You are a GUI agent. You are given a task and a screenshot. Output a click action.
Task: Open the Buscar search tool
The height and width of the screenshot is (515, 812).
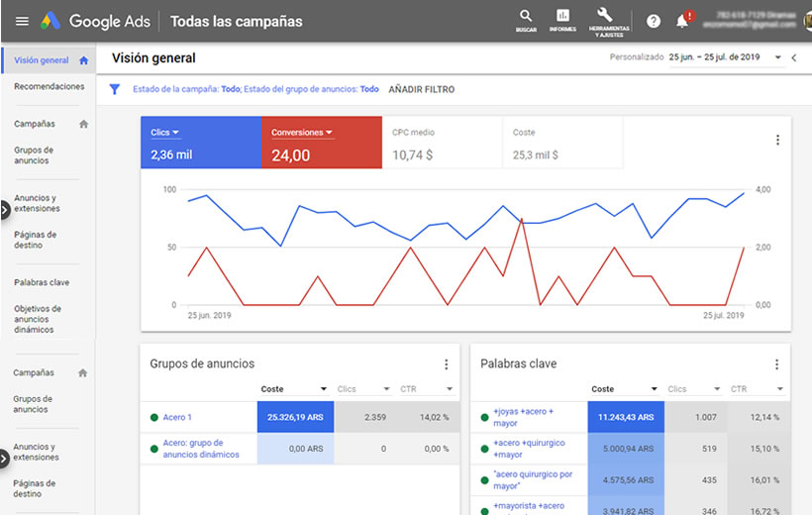(526, 21)
